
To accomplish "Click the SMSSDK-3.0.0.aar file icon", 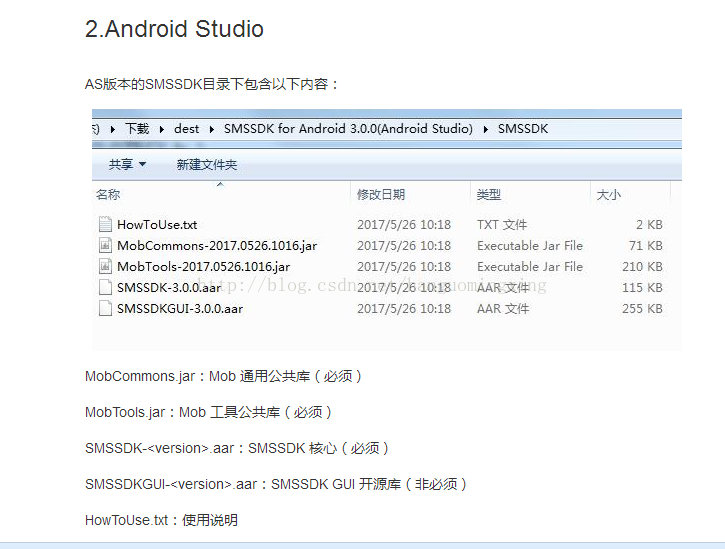I will pyautogui.click(x=105, y=287).
